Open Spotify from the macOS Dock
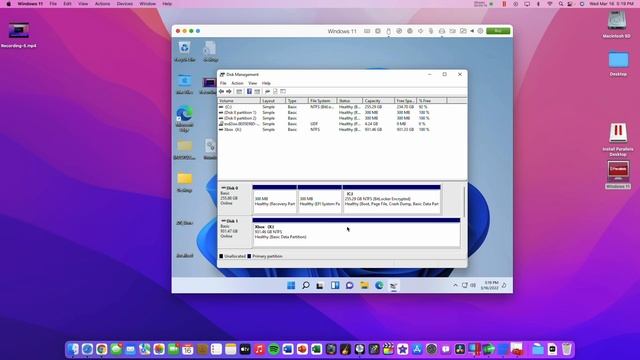 (x=273, y=349)
